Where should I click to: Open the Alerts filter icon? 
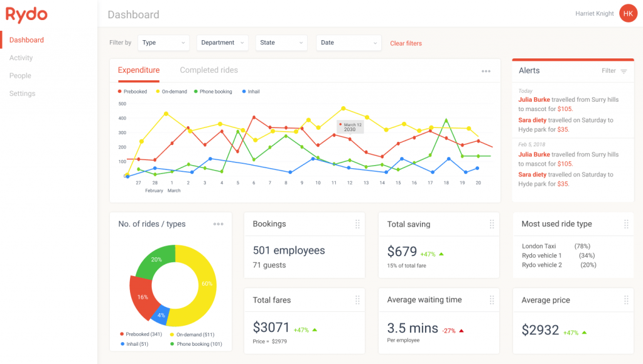[x=624, y=71]
